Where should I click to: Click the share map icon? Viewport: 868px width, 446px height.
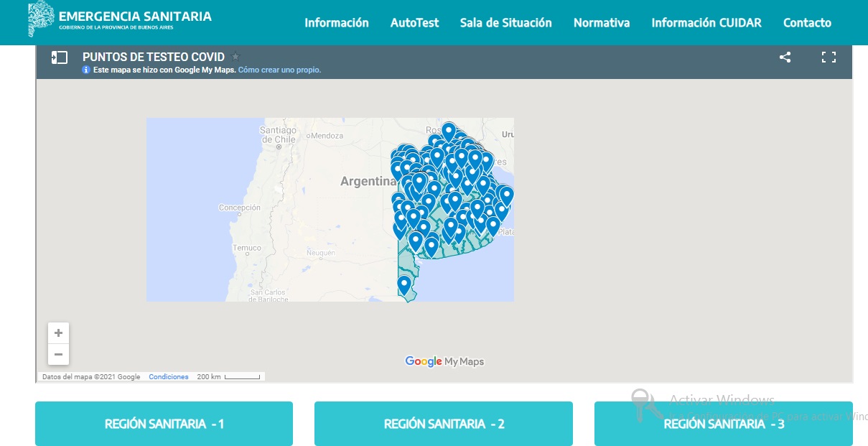tap(785, 57)
